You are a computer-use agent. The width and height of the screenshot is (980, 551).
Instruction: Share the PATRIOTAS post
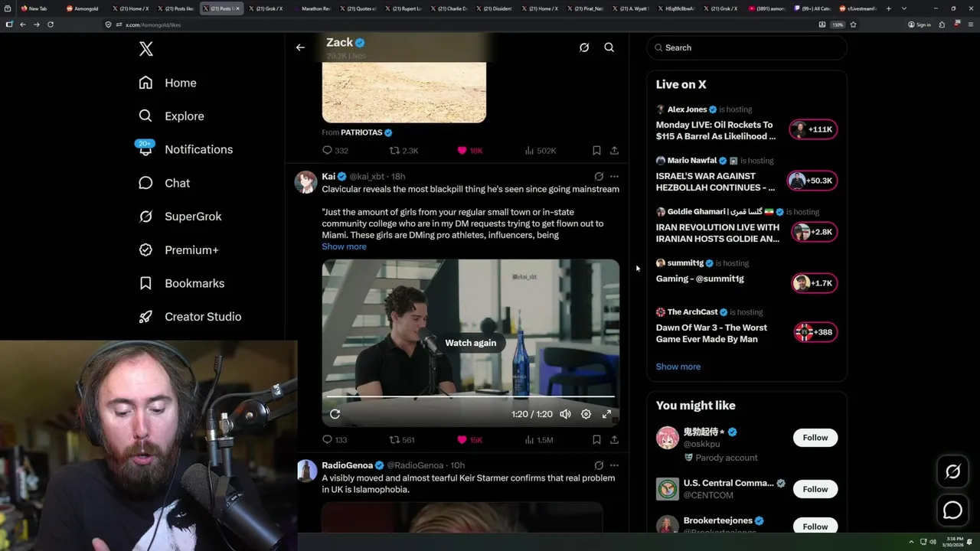[x=614, y=151]
